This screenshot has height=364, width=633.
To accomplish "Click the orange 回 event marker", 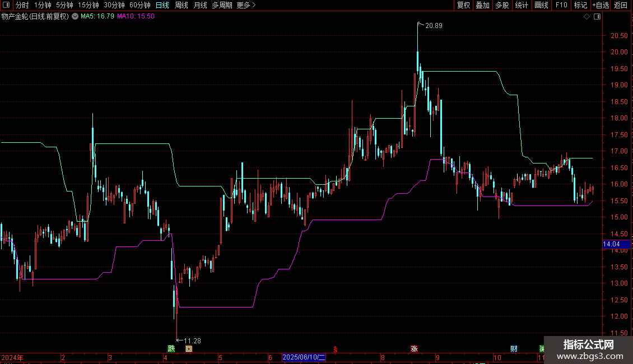I will pos(189,349).
